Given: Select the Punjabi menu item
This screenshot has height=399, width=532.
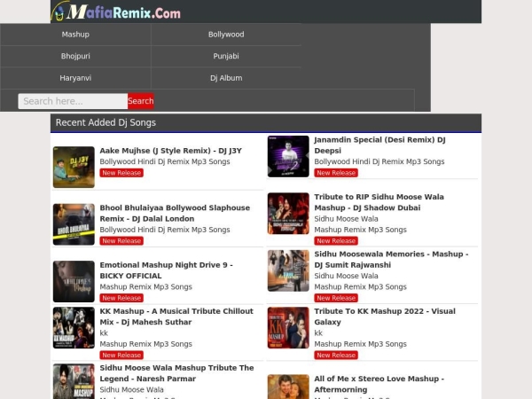Looking at the screenshot, I should (226, 56).
